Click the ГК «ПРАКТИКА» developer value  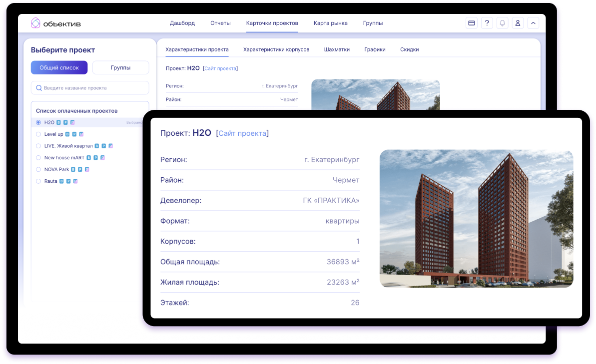[331, 201]
